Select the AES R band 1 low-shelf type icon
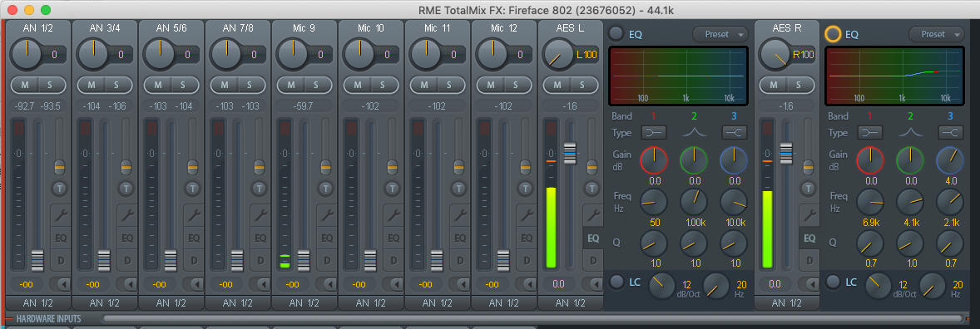 coord(870,132)
